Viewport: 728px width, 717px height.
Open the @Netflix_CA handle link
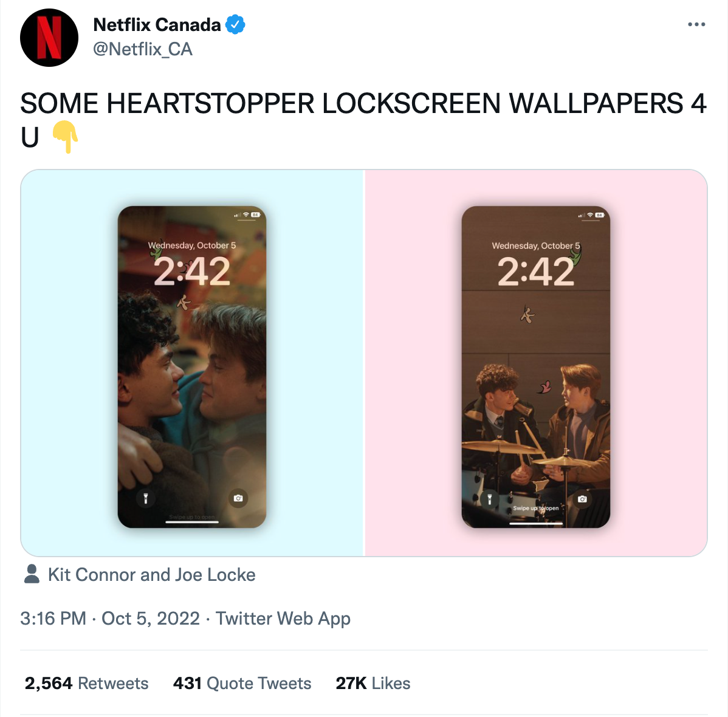(143, 49)
